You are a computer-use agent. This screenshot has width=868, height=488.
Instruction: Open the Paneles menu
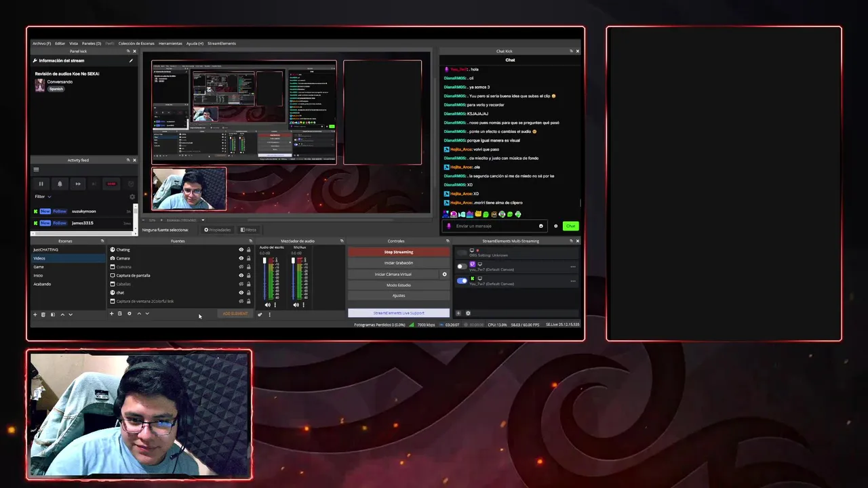tap(92, 43)
